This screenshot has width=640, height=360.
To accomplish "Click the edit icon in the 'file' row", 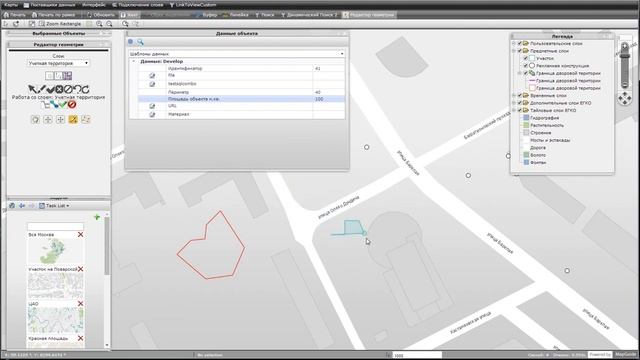I will [x=152, y=76].
